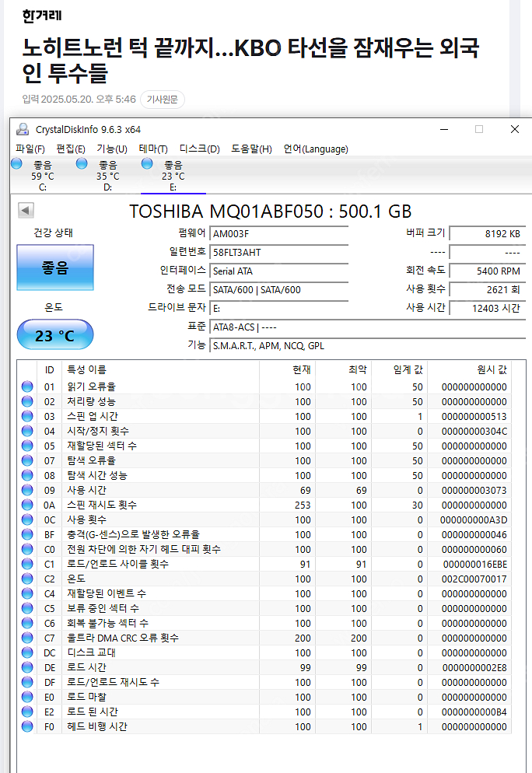Click the previous disk arrow button
This screenshot has height=773, width=532.
26,211
